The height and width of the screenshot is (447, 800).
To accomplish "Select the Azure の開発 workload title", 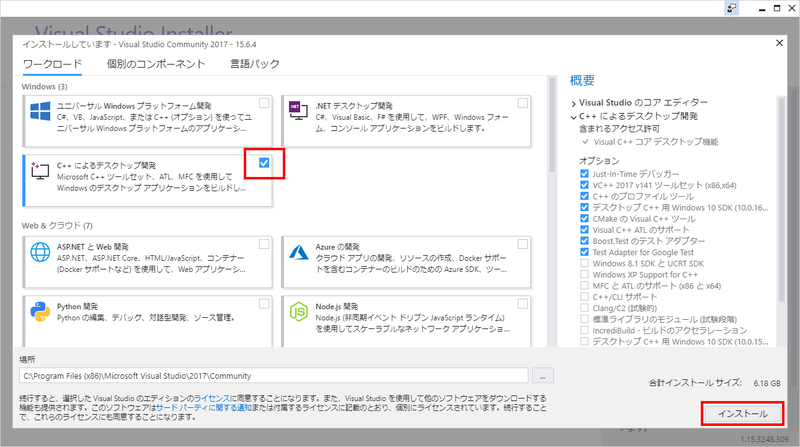I will point(337,247).
